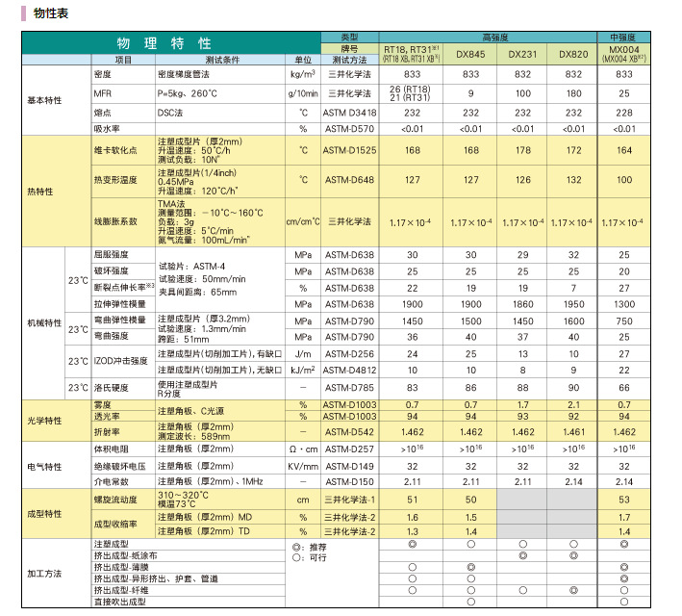Click the double circle for DX231 挤出成型-纸涂布
Screen dimensions: 682x616
pos(522,556)
